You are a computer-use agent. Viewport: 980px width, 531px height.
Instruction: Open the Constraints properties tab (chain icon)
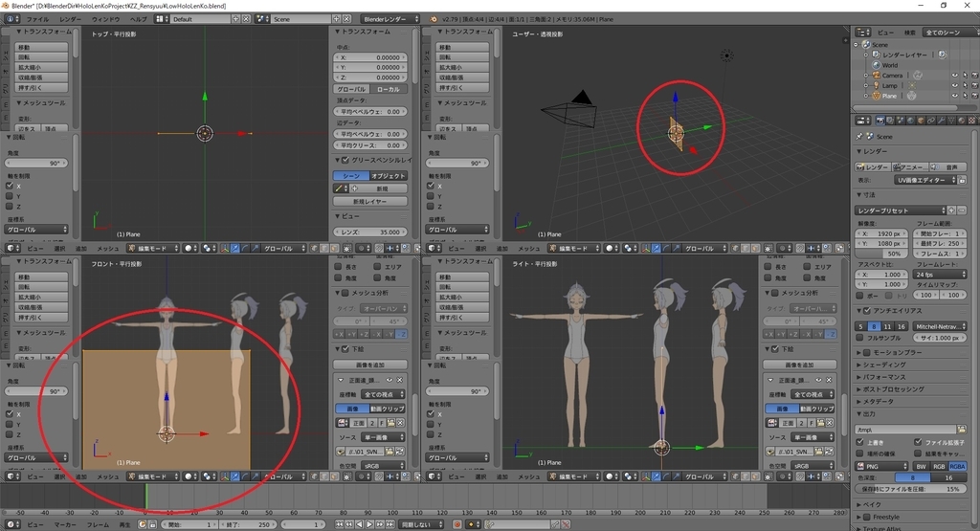930,120
